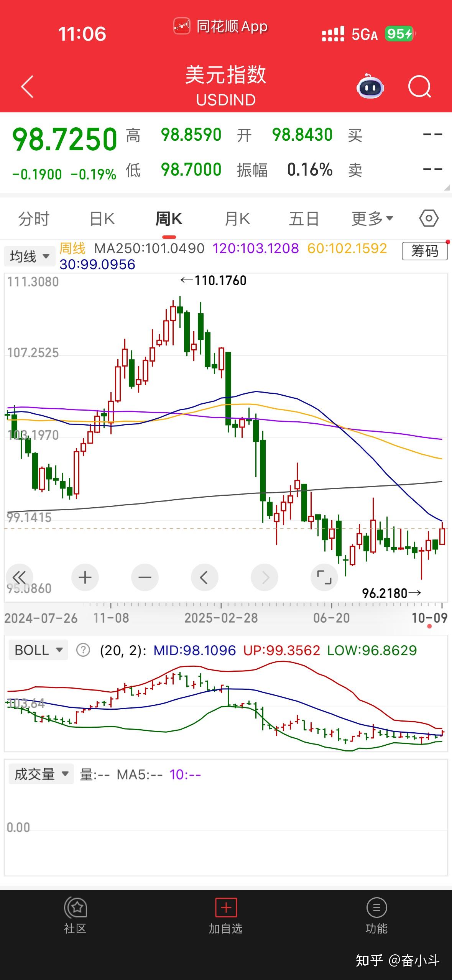The height and width of the screenshot is (980, 452).
Task: Open the AI robot assistant
Action: 370,87
